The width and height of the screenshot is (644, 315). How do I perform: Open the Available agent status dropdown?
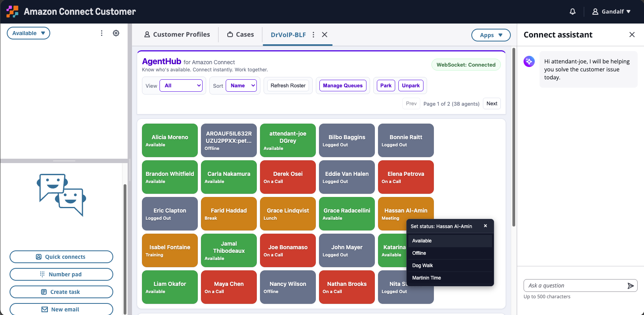pyautogui.click(x=28, y=33)
